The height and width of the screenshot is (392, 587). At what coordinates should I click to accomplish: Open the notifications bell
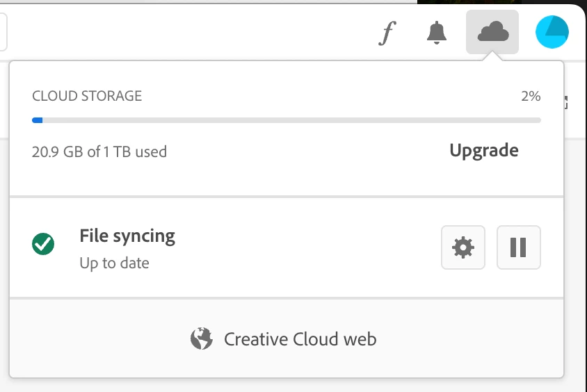pos(437,33)
